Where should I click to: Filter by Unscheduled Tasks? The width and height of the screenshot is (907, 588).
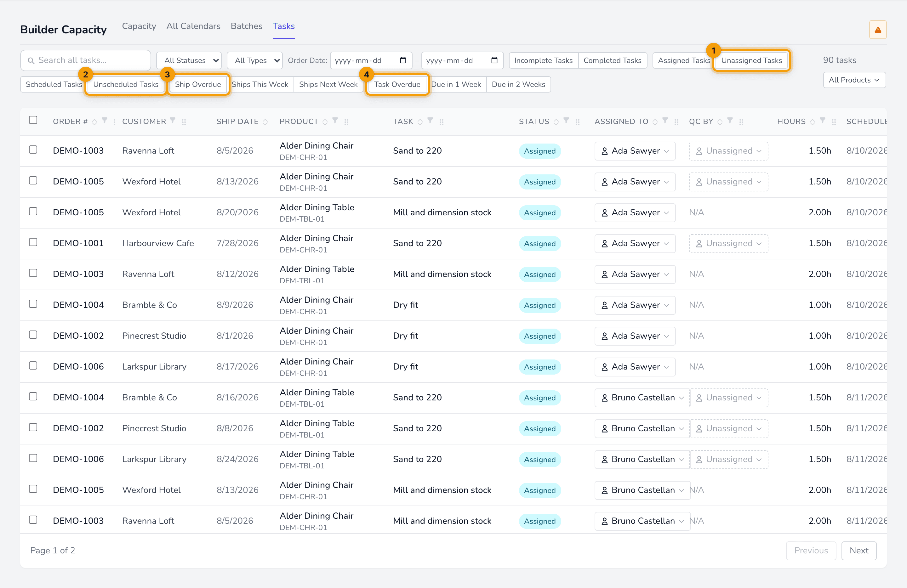click(126, 84)
